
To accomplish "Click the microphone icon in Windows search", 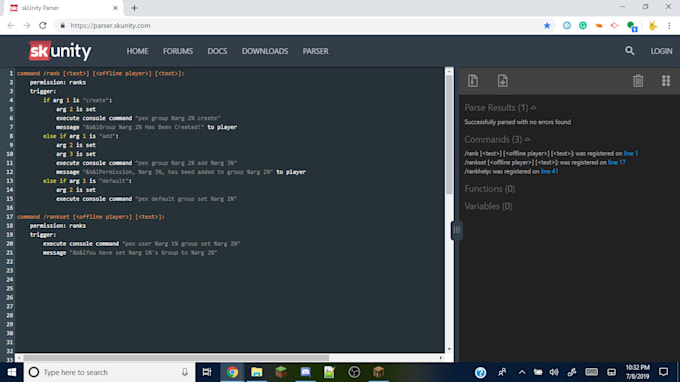I will coord(185,372).
